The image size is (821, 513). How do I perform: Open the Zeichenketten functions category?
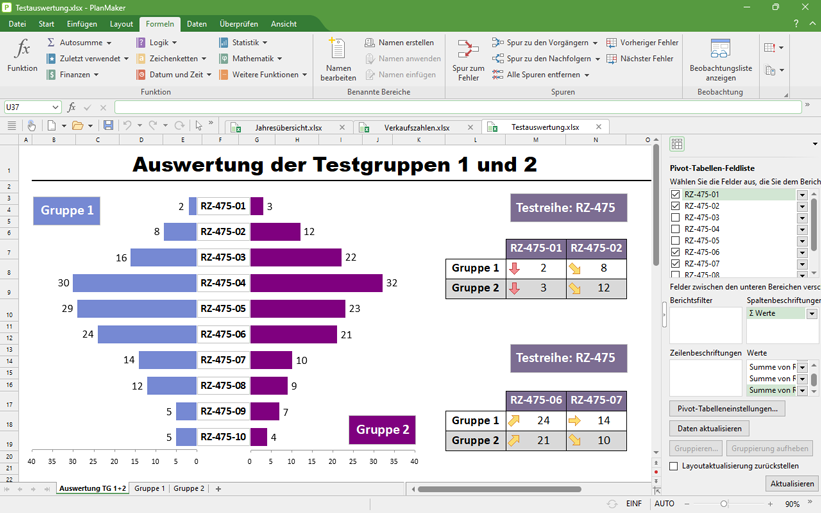[171, 59]
